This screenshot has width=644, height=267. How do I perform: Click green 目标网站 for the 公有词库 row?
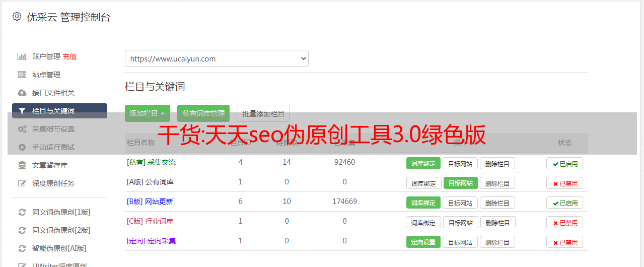pos(461,183)
